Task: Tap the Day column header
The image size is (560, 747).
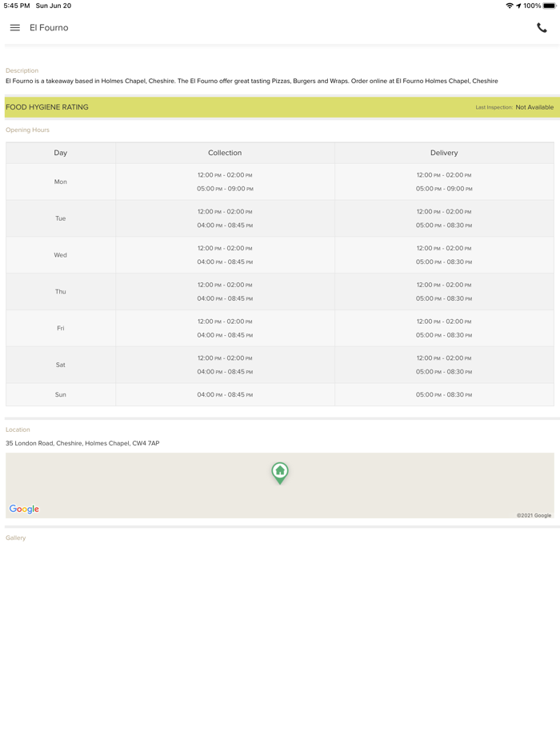Action: 61,153
